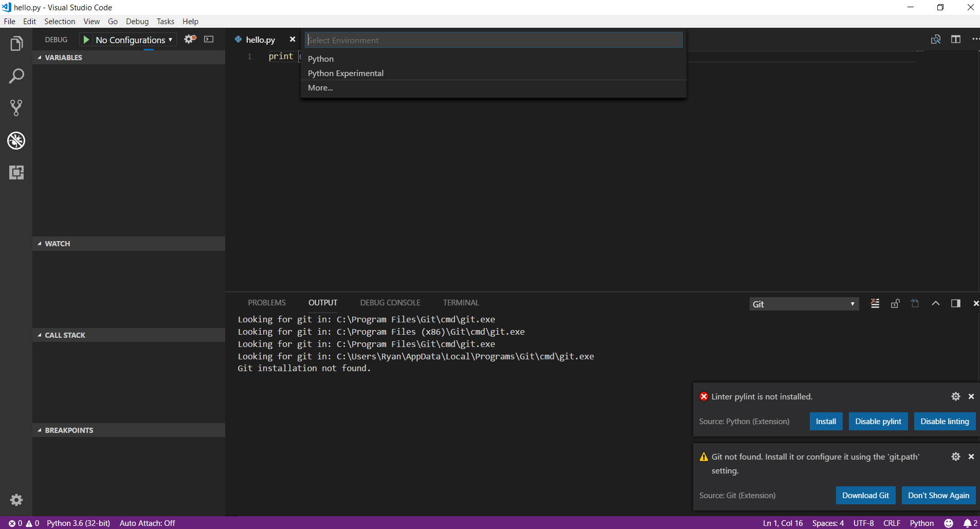Open the Source Control view
The width and height of the screenshot is (980, 529).
pos(16,107)
